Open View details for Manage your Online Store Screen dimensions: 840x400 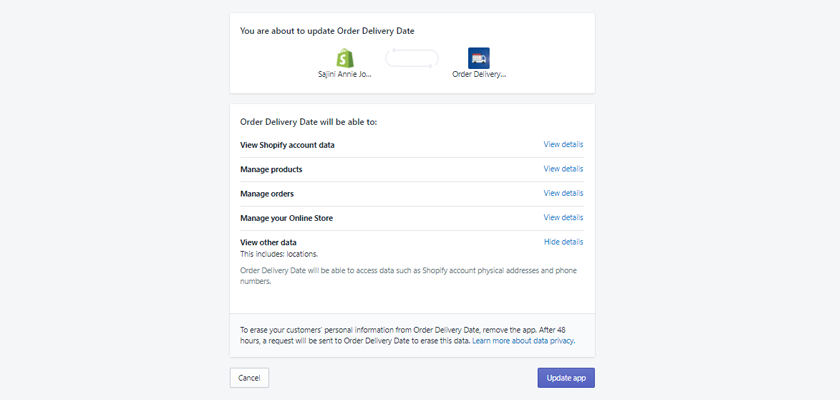563,217
